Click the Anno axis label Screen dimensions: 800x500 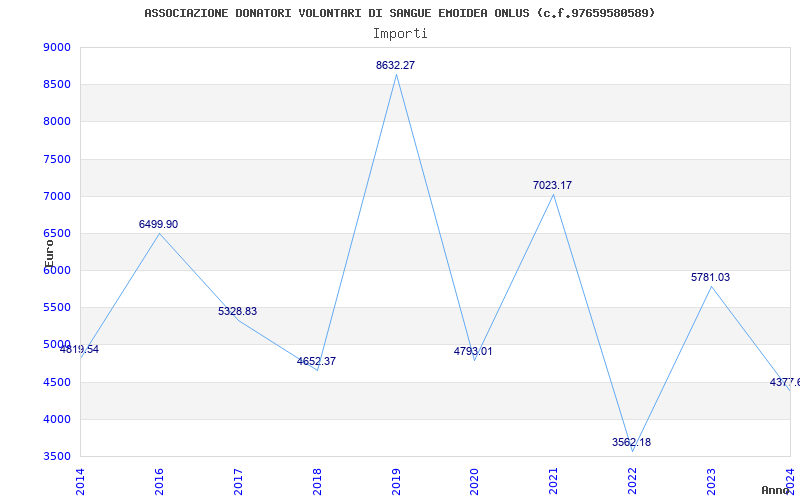click(776, 490)
